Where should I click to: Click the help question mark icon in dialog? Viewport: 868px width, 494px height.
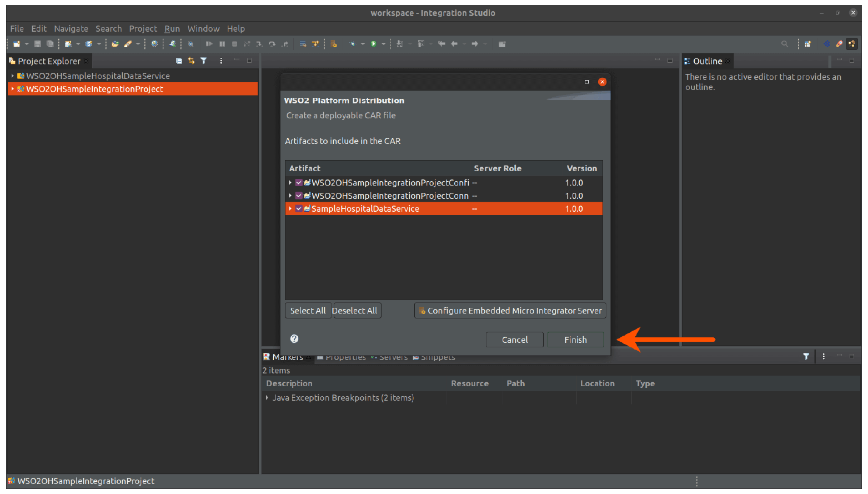tap(294, 339)
